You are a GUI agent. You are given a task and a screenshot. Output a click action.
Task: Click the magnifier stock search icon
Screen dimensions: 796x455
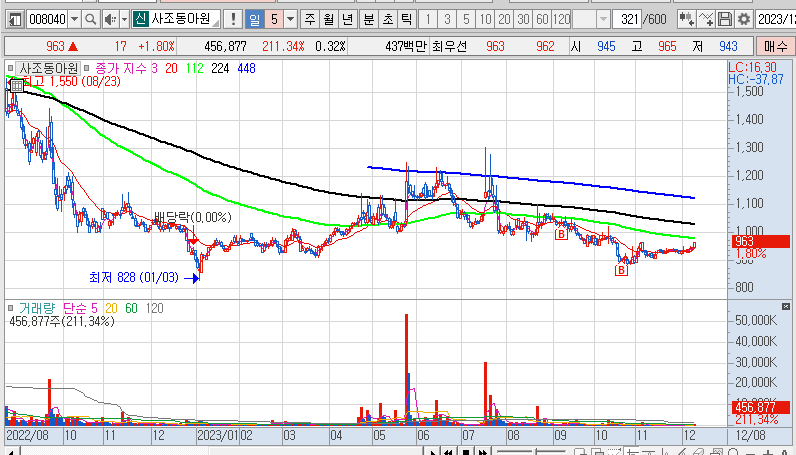90,20
